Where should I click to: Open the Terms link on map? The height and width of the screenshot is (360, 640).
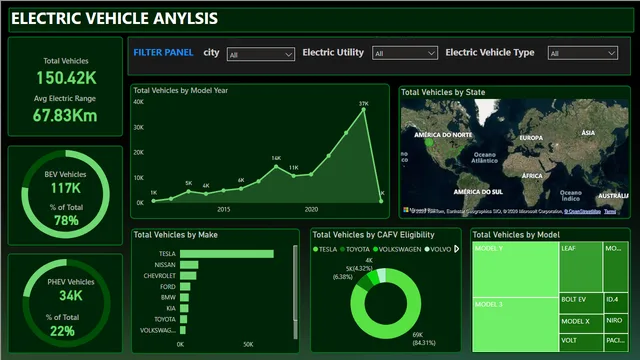(x=610, y=211)
